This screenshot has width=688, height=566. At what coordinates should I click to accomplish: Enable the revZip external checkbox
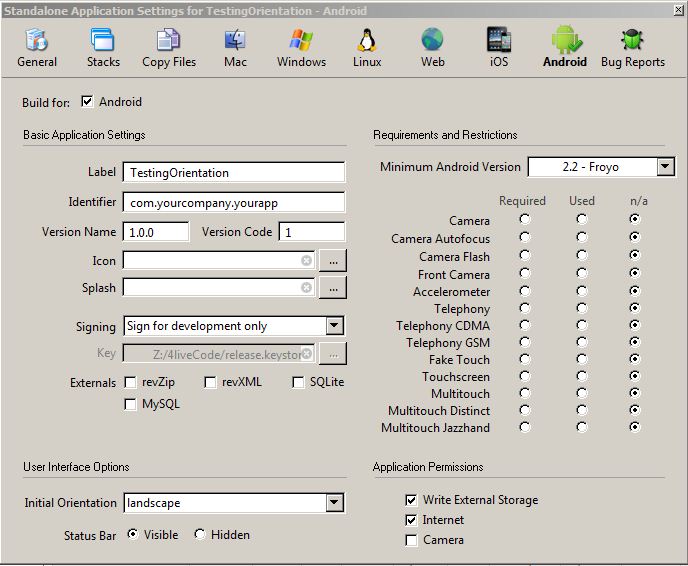(131, 383)
